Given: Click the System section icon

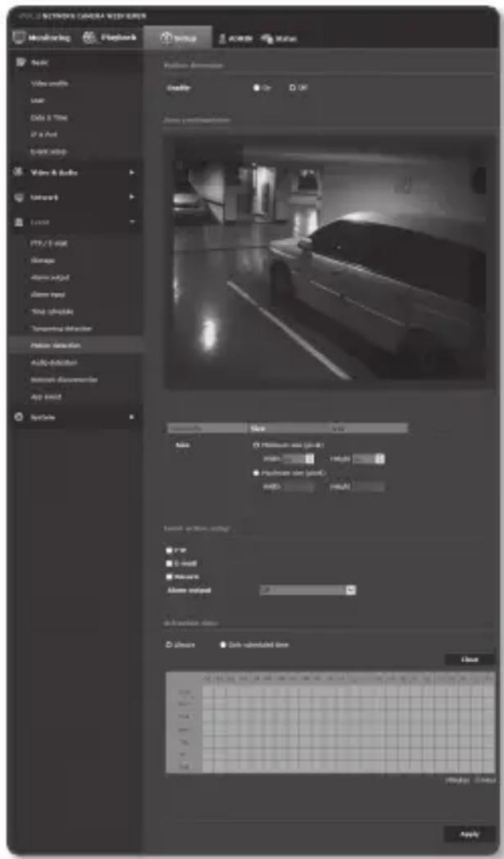Looking at the screenshot, I should 19,417.
